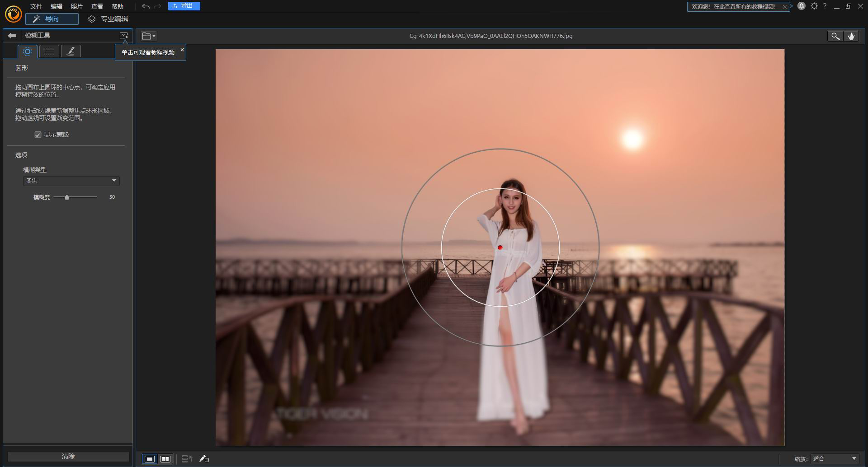Click the 清除 button
The width and height of the screenshot is (868, 467).
pyautogui.click(x=68, y=456)
